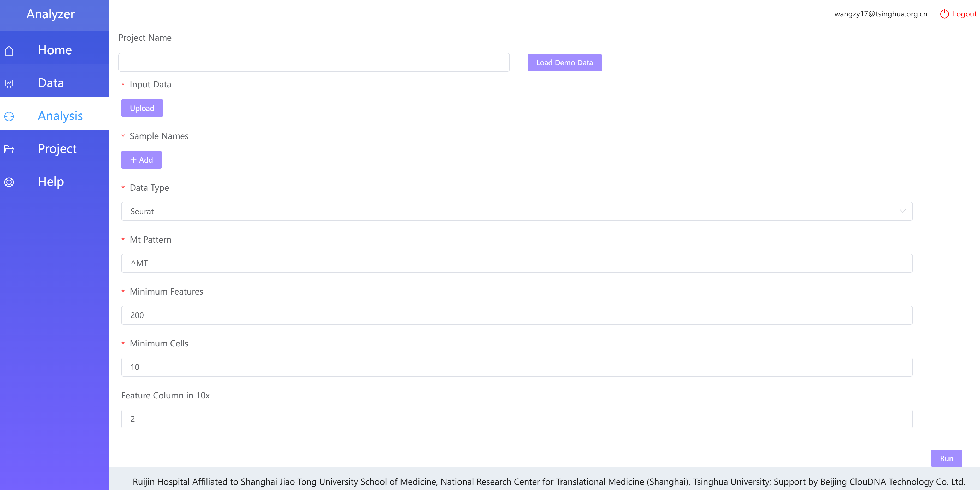Navigate to the Analysis menu item
This screenshot has width=980, height=490.
click(x=60, y=115)
